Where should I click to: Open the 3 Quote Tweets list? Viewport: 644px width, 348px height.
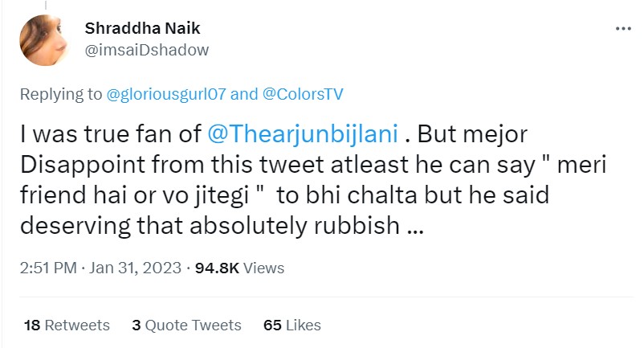pos(186,325)
